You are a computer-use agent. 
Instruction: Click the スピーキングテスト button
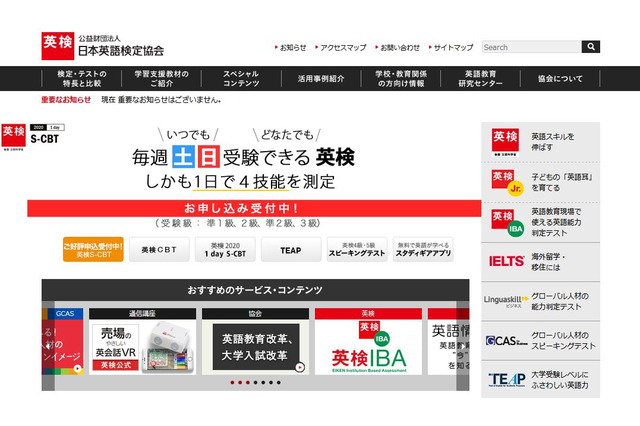coord(357,249)
